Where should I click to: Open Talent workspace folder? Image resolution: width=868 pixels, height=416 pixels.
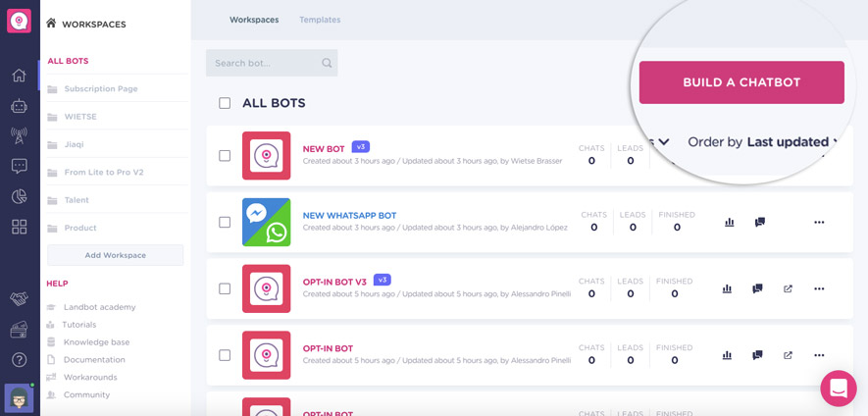[x=77, y=200]
